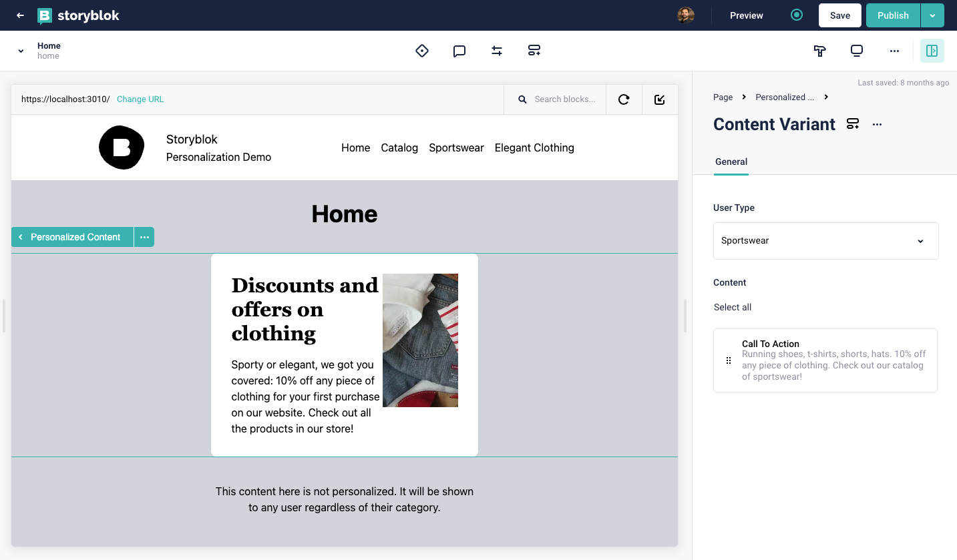Click the add icon beside Content Variant
Image resolution: width=957 pixels, height=560 pixels.
pos(853,123)
